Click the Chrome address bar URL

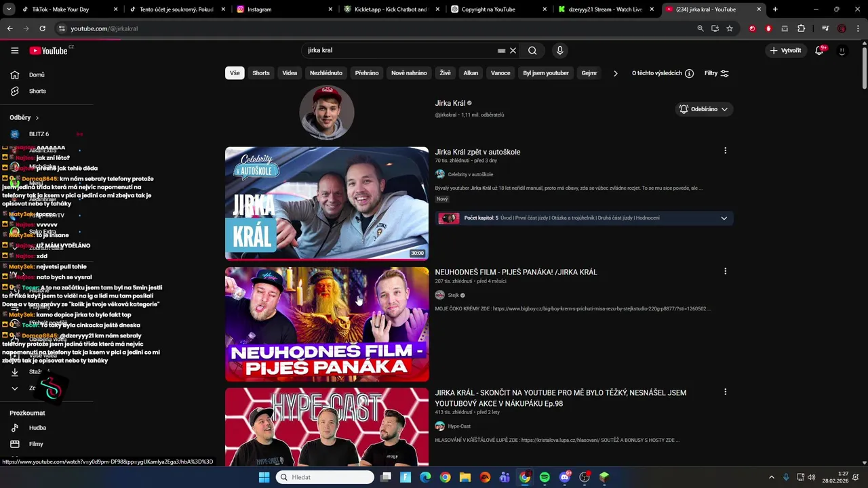coord(104,28)
